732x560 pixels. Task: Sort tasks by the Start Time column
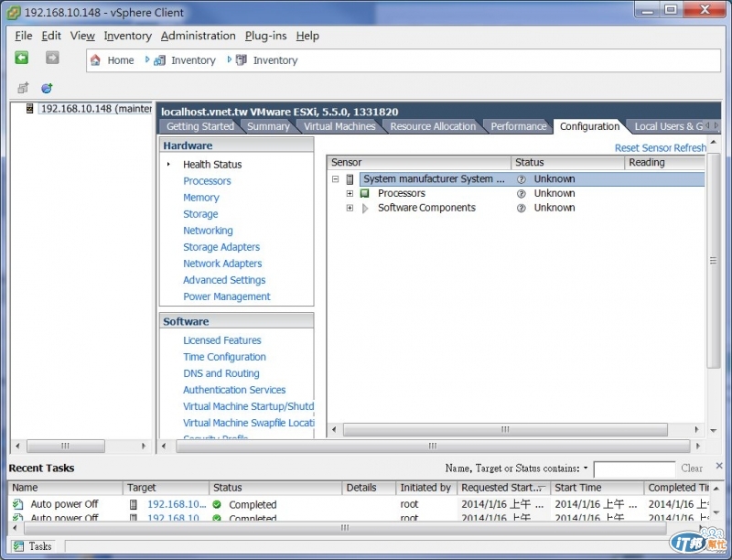[597, 488]
